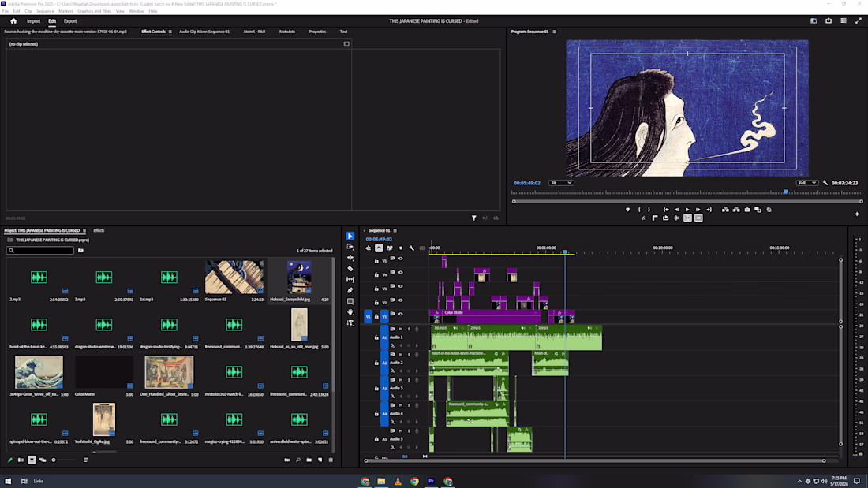Click Program monitor playhead scrub bar

point(687,192)
